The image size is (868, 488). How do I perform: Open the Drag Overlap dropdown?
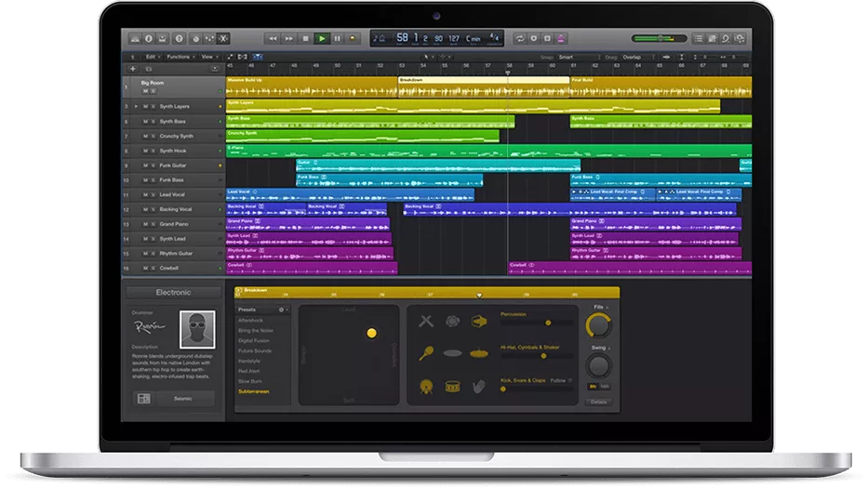click(x=638, y=57)
